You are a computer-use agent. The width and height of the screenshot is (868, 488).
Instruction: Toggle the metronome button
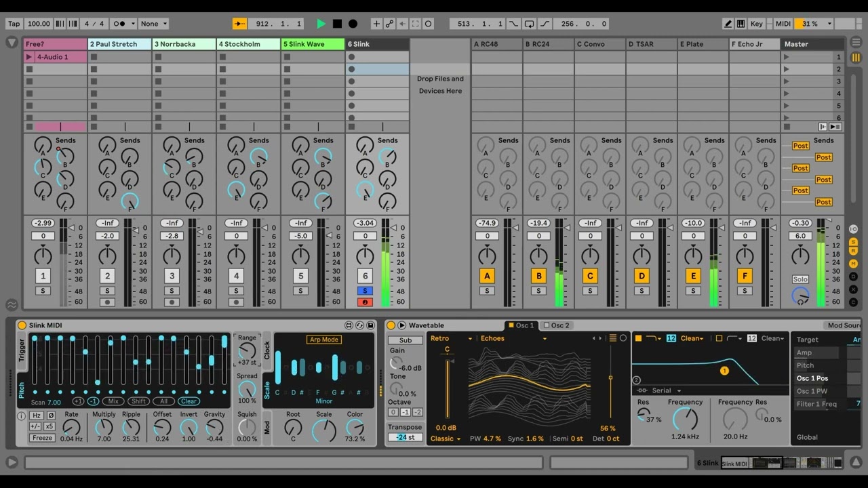point(119,24)
